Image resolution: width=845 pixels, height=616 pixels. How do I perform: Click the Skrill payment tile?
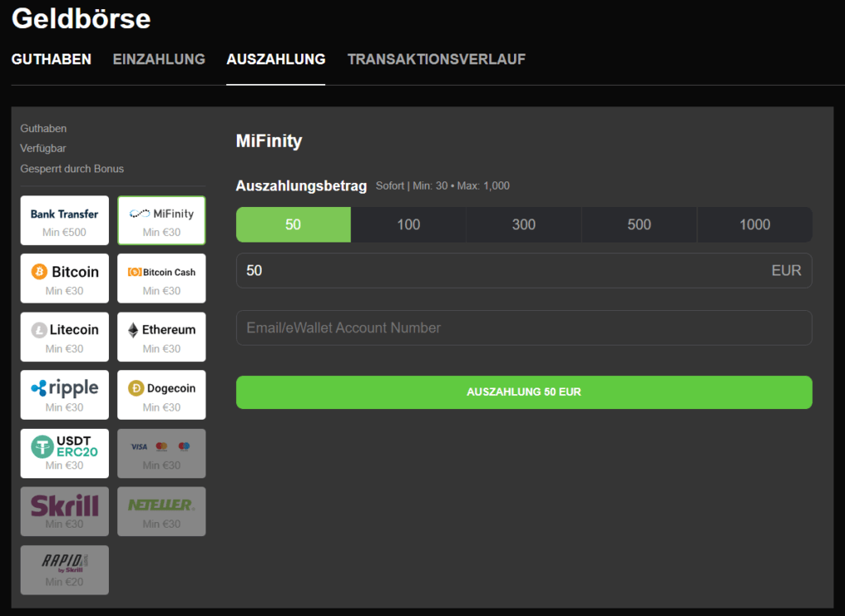coord(64,511)
